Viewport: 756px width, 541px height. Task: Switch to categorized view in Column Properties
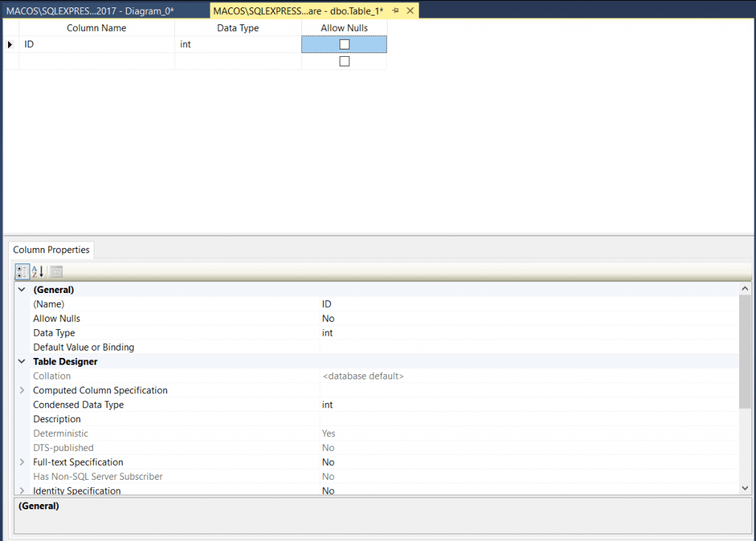tap(22, 271)
